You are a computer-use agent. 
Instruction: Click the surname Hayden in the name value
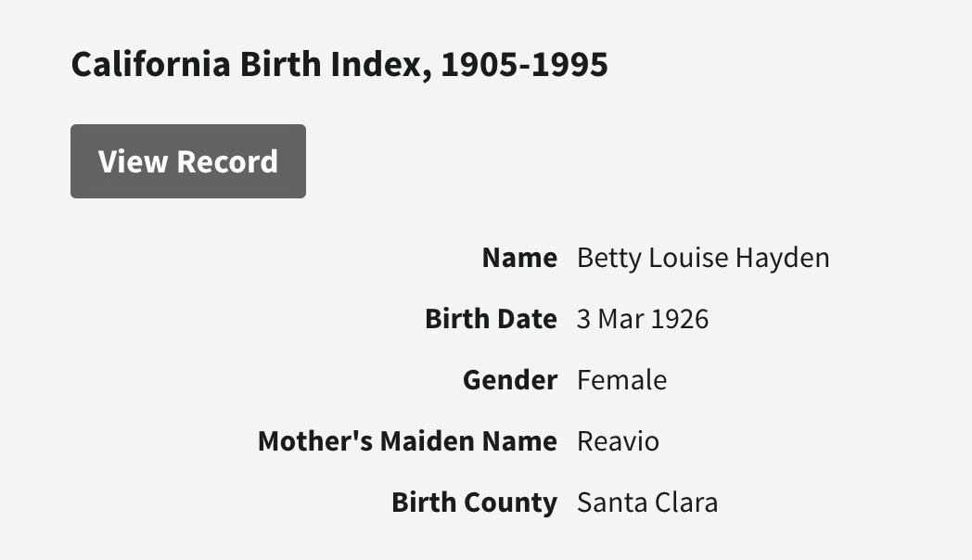pyautogui.click(x=783, y=258)
